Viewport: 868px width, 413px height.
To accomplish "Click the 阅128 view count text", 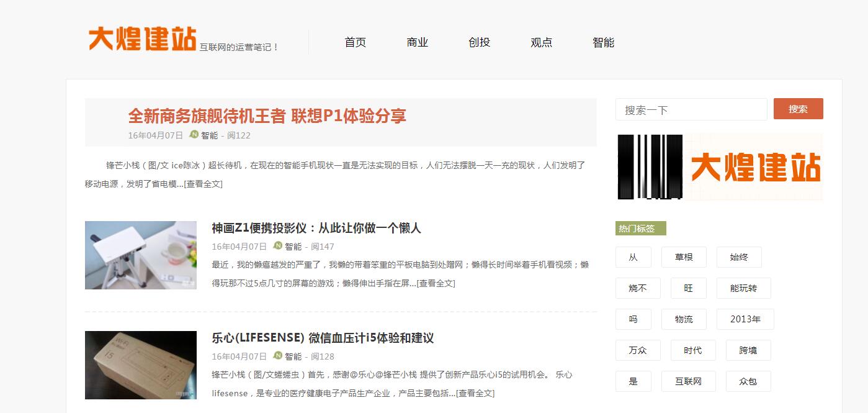I will [x=323, y=356].
